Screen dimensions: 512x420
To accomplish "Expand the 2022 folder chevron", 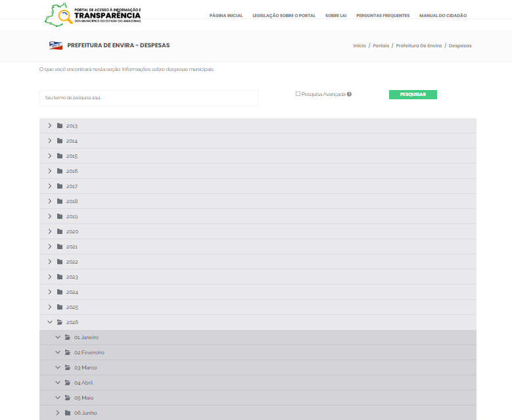I will (50, 262).
